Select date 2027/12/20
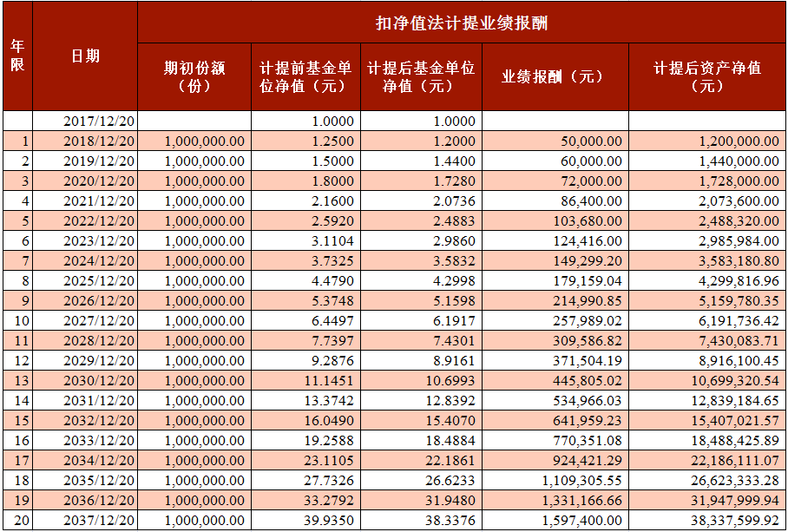Screen dimensions: 788x532 tap(85, 320)
